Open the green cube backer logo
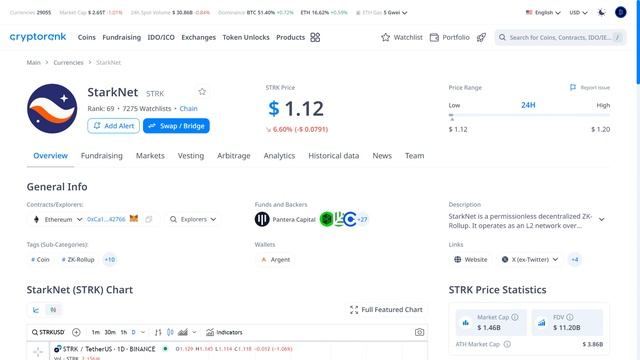Image resolution: width=640 pixels, height=360 pixels. point(327,219)
